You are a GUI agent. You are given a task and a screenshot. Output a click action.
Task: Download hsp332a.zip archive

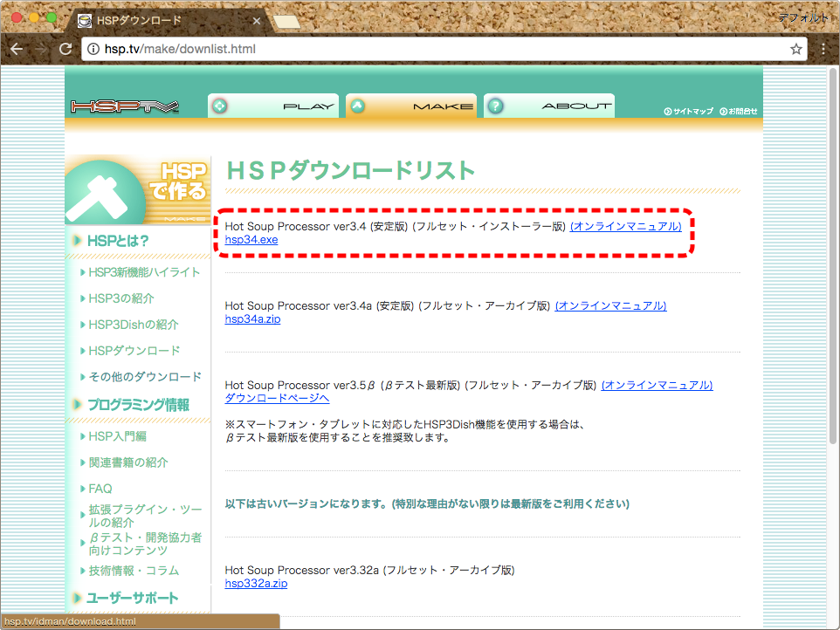pos(256,584)
